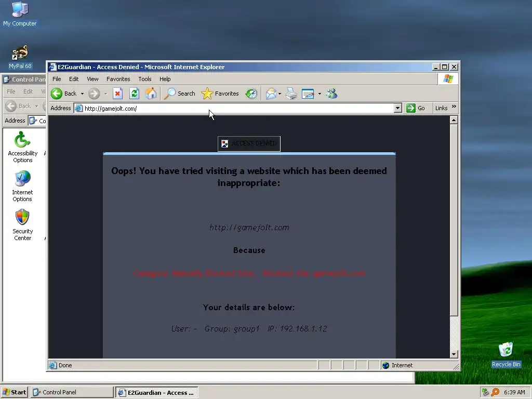Expand the Links toolbar chevron

(454, 107)
